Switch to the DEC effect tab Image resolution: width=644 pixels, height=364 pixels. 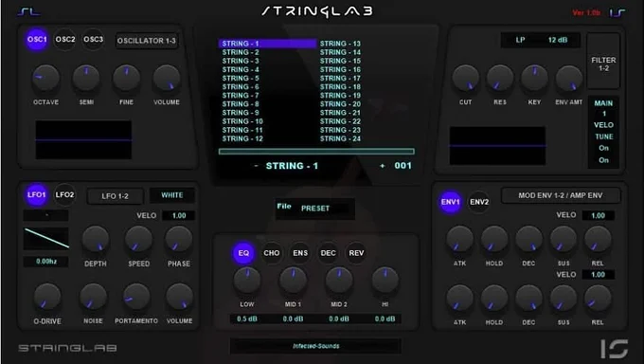point(329,253)
